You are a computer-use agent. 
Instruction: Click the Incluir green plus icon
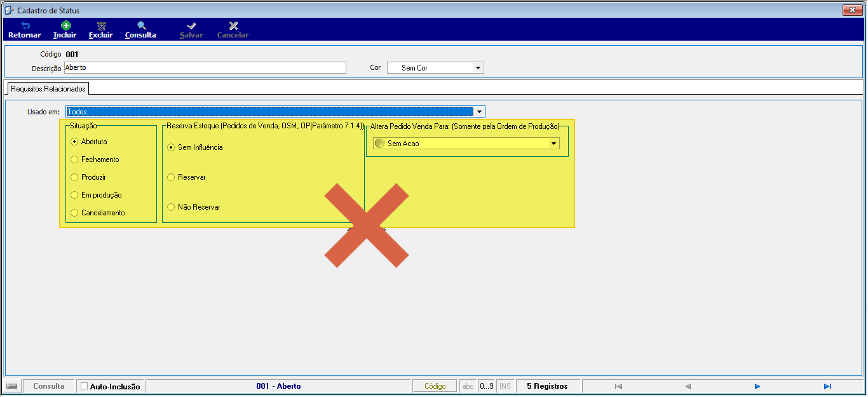(65, 26)
